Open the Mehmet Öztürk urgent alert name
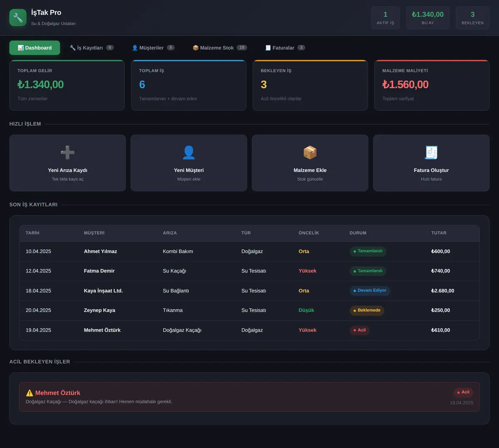499x448 pixels. tap(58, 393)
